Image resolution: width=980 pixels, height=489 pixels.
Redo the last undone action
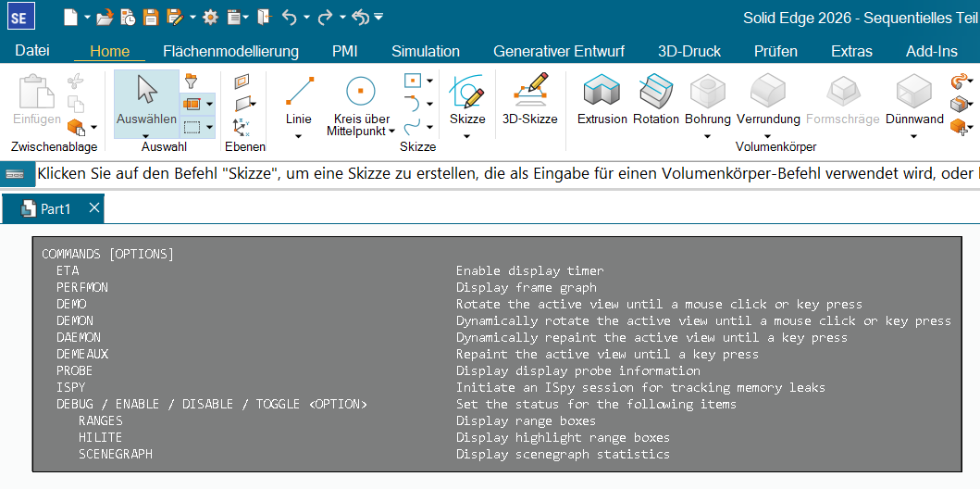tap(325, 18)
